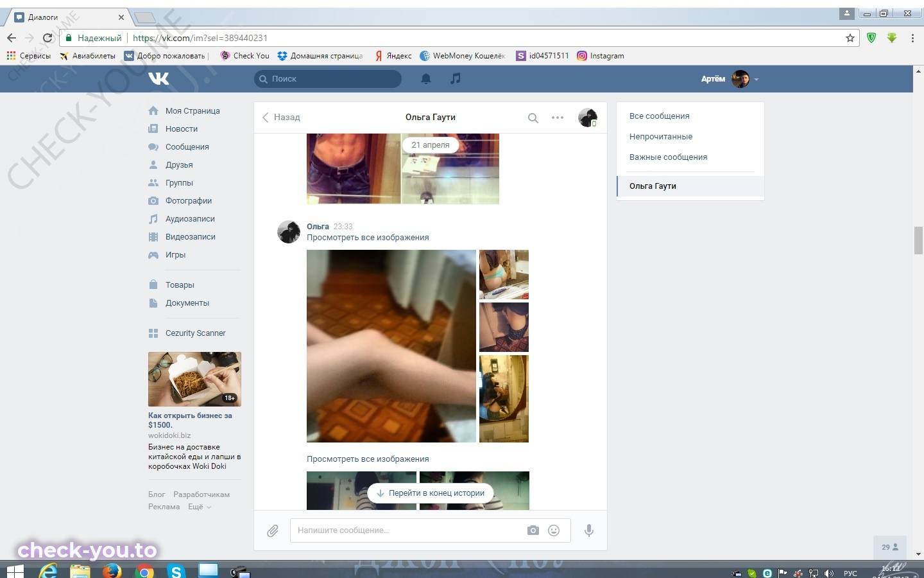The height and width of the screenshot is (578, 924).
Task: Click second Просмотреть все изображения link
Action: (368, 459)
